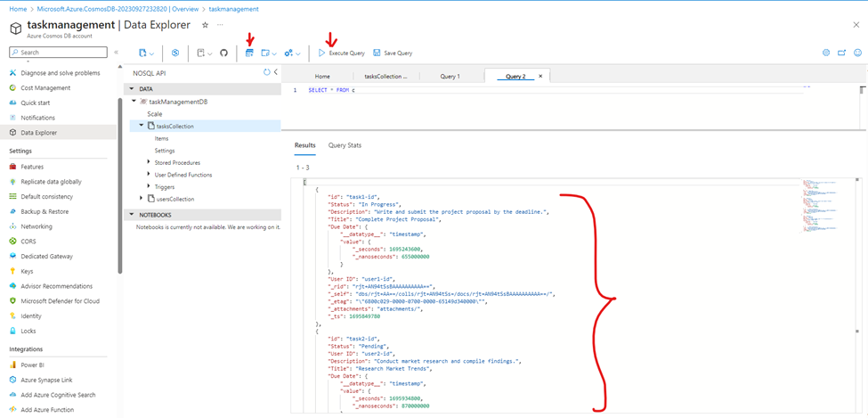Click the Microsoft Defender for Cloud icon
Screen dimensions: 868x418
(x=13, y=301)
